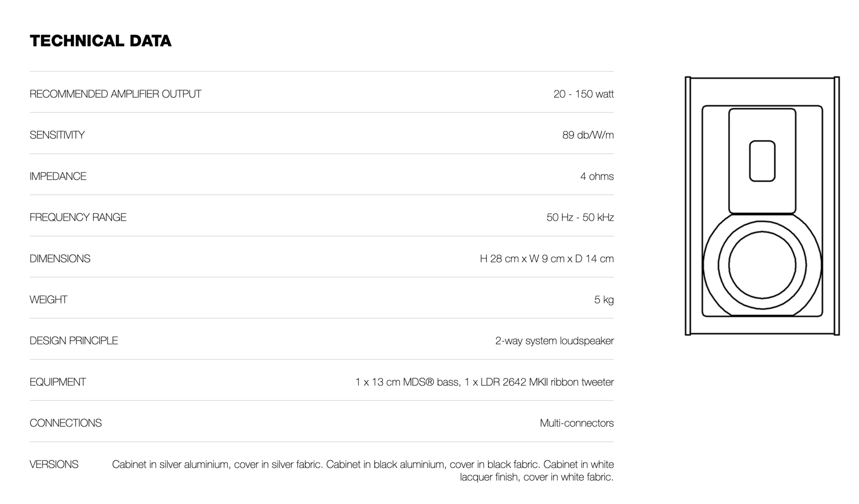Viewport: 859px width, 504px height.
Task: Click the 20 - 150 watt value
Action: point(583,94)
